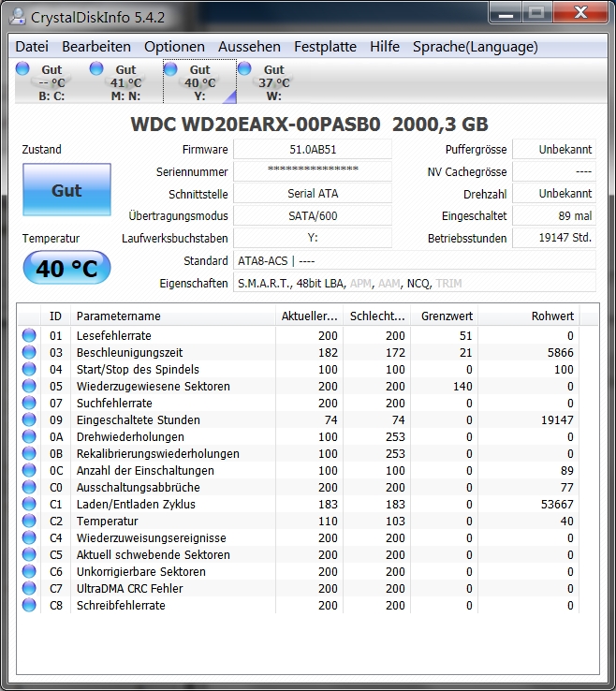Click status icon for Laden/Entladen Zyklus

point(29,504)
